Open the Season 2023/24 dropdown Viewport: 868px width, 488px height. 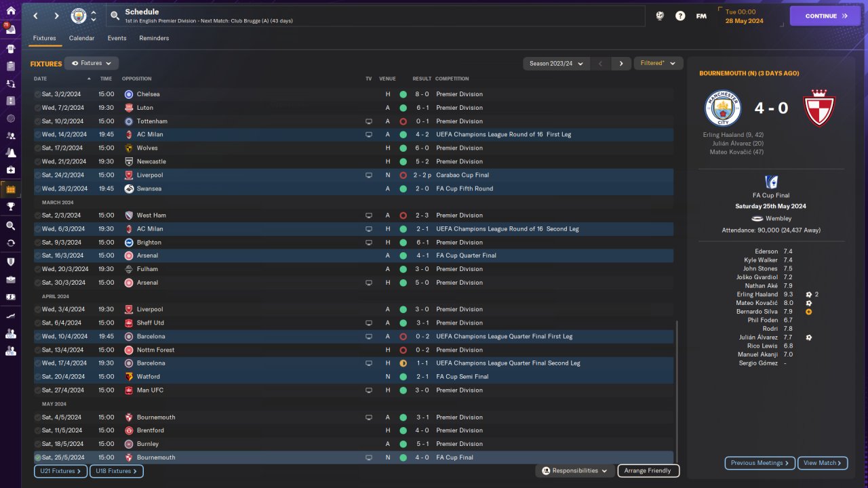[x=555, y=63]
